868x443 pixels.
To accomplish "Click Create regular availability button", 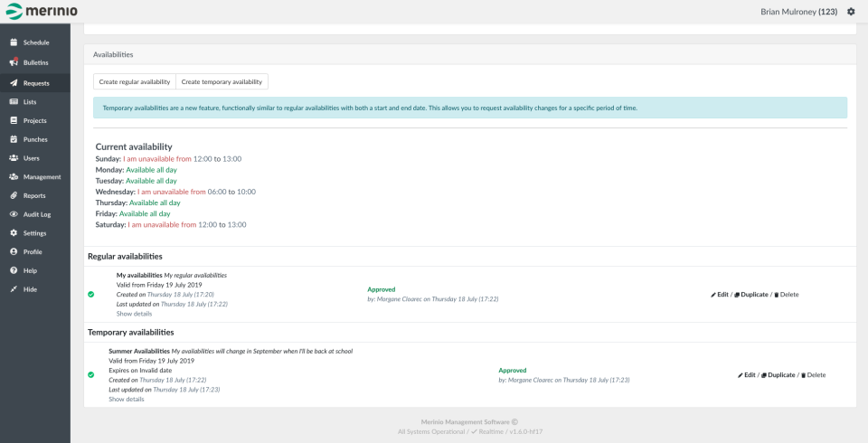I will (x=135, y=81).
